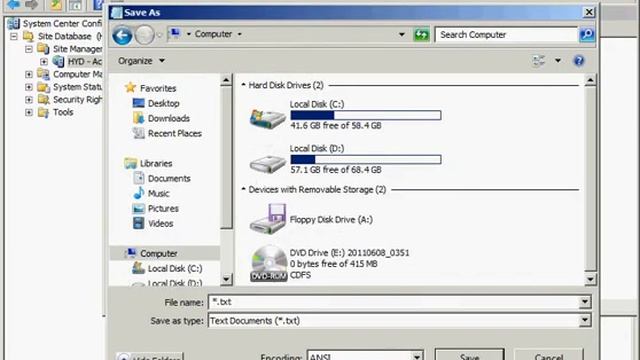This screenshot has width=640, height=360.
Task: Expand the System Status tree node
Action: click(x=29, y=87)
